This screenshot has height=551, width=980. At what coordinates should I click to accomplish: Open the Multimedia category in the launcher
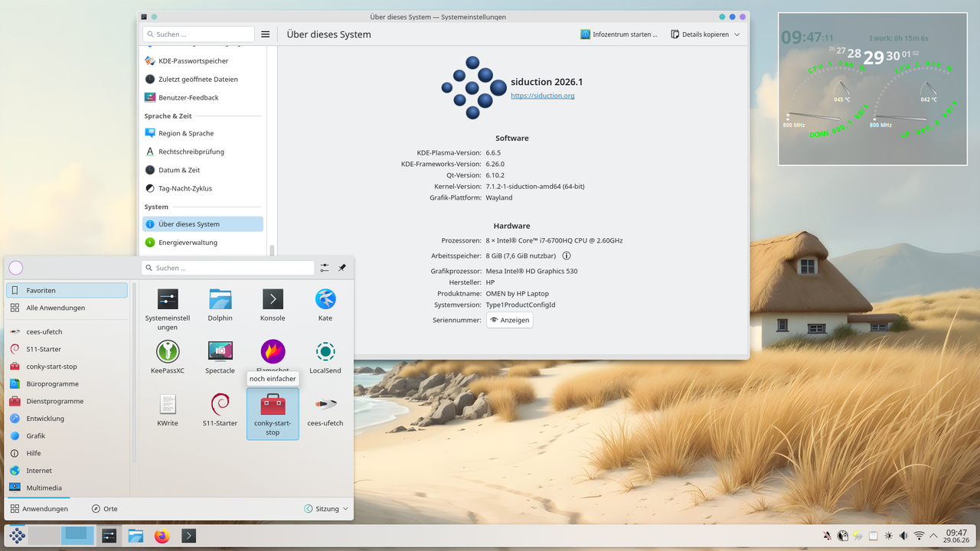tap(67, 487)
